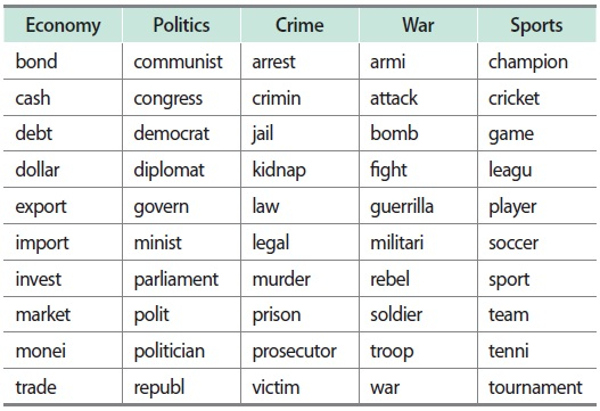Click the word 'parliament'
The image size is (600, 411).
(176, 279)
